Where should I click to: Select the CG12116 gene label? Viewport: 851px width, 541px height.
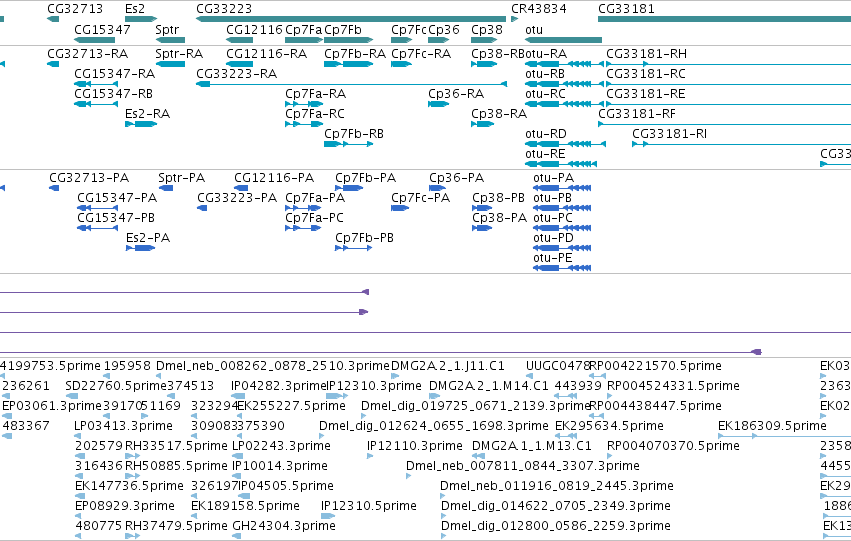254,29
